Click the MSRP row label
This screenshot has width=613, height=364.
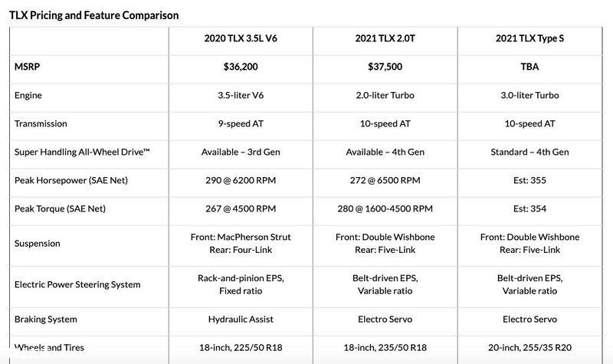tap(27, 67)
